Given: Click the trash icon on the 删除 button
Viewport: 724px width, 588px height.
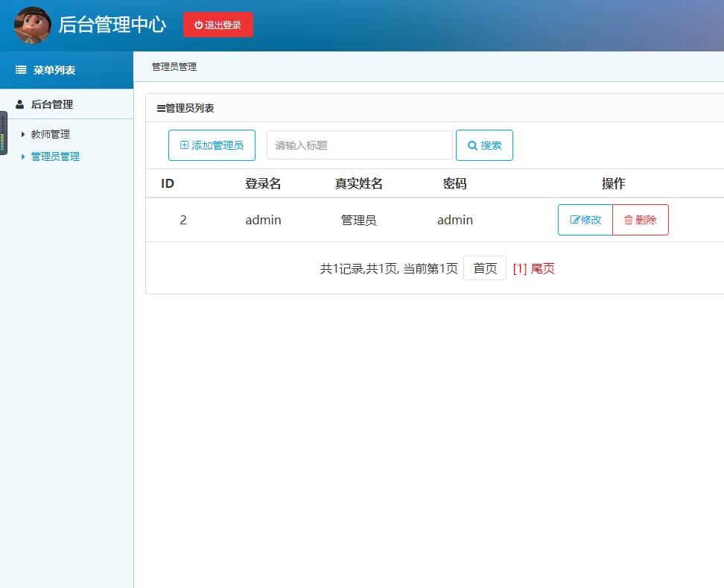Looking at the screenshot, I should (629, 219).
